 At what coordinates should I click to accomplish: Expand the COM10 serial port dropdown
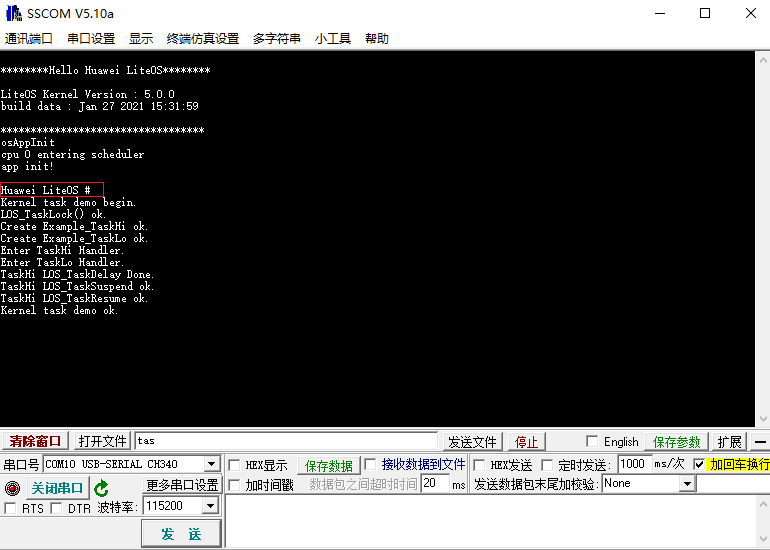click(x=212, y=464)
